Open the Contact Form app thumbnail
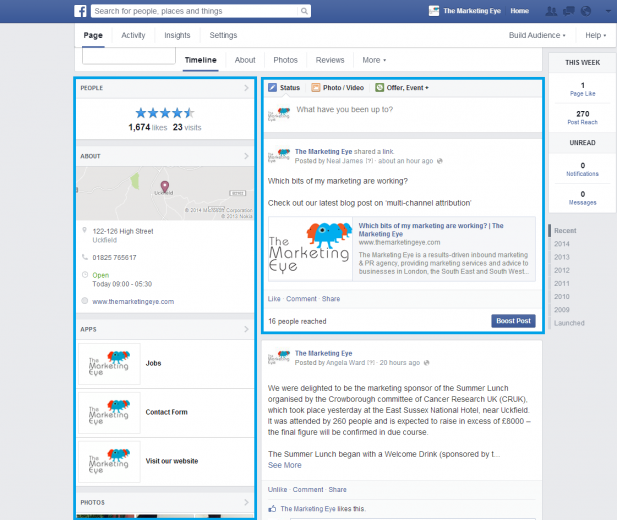Screen dimensions: 617x520 click(109, 413)
